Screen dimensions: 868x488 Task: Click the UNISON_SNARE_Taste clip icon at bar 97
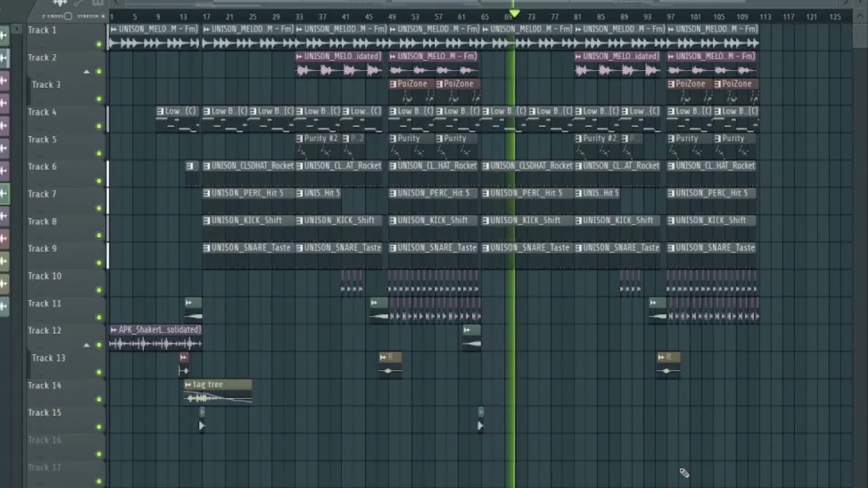[x=671, y=248]
